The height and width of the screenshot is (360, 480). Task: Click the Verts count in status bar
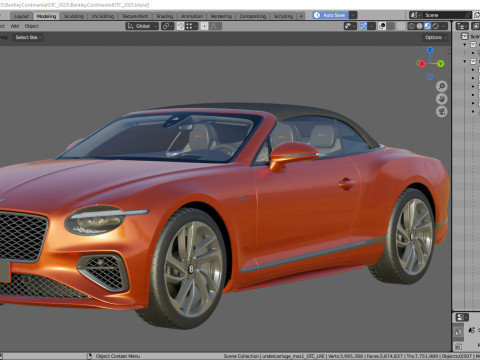coord(345,356)
